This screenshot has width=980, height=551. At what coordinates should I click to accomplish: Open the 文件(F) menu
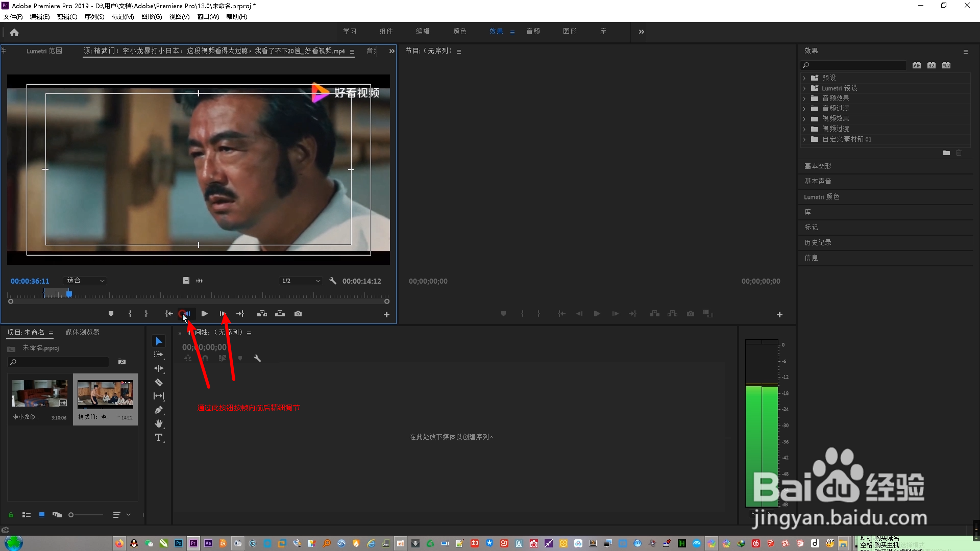tap(13, 16)
